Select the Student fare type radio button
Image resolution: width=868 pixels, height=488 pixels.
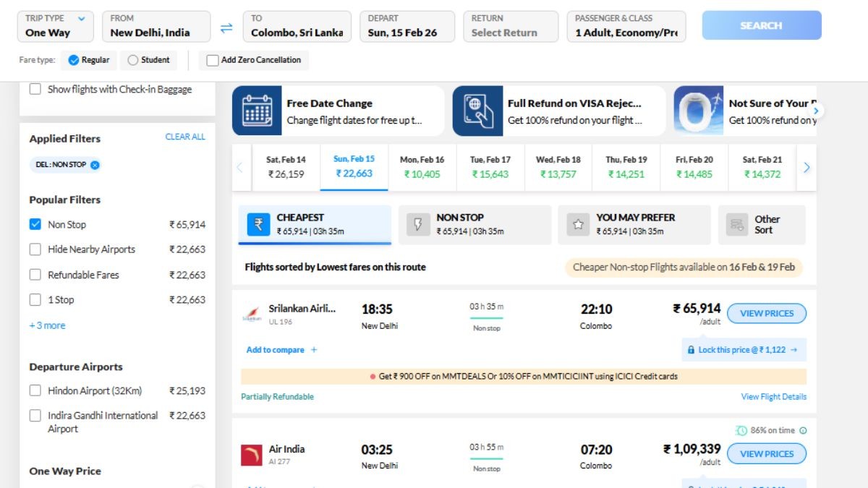pos(132,60)
